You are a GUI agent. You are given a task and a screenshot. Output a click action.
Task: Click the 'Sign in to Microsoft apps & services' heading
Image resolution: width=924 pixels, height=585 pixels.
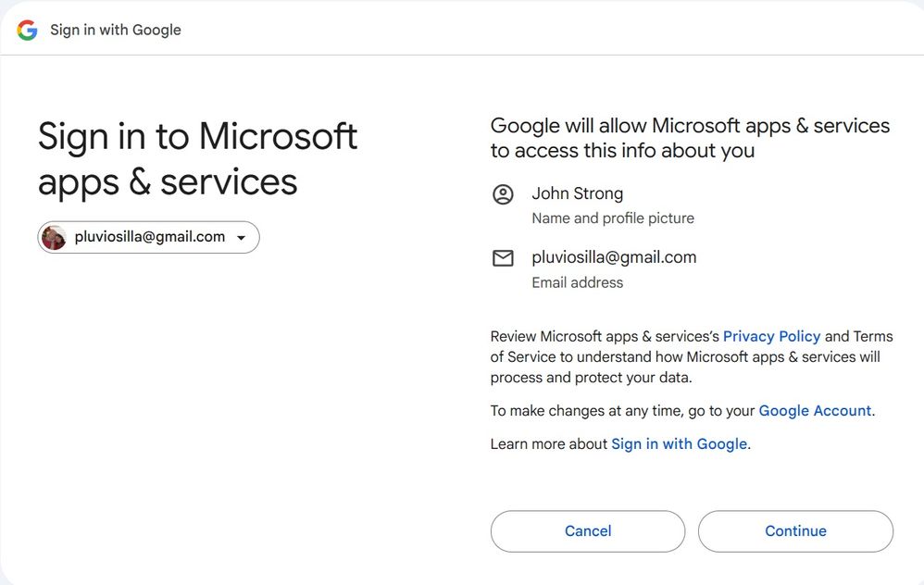pyautogui.click(x=197, y=158)
